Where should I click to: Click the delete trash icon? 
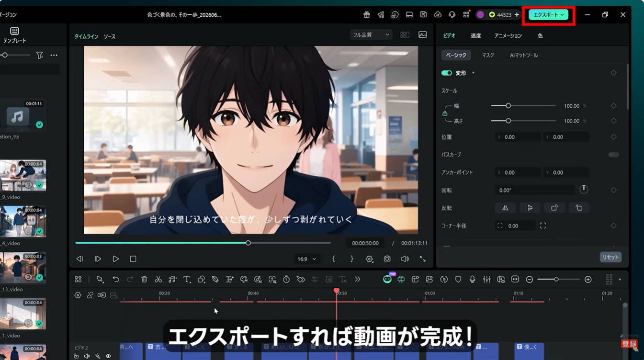pyautogui.click(x=144, y=279)
